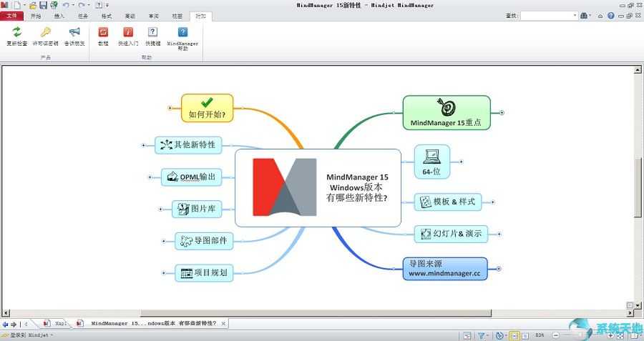This screenshot has width=644, height=341.
Task: Click the vertical scrollbar up arrow
Action: (638, 70)
